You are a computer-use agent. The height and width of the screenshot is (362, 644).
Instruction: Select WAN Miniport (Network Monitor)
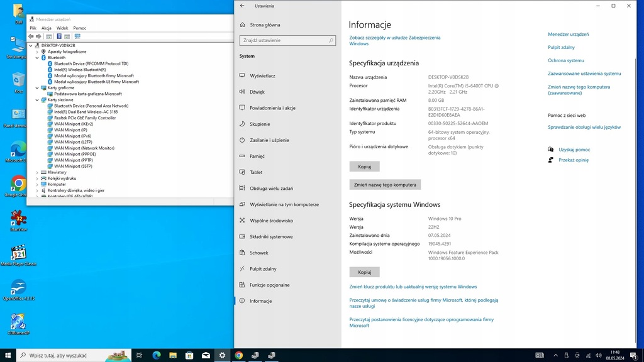pos(84,148)
